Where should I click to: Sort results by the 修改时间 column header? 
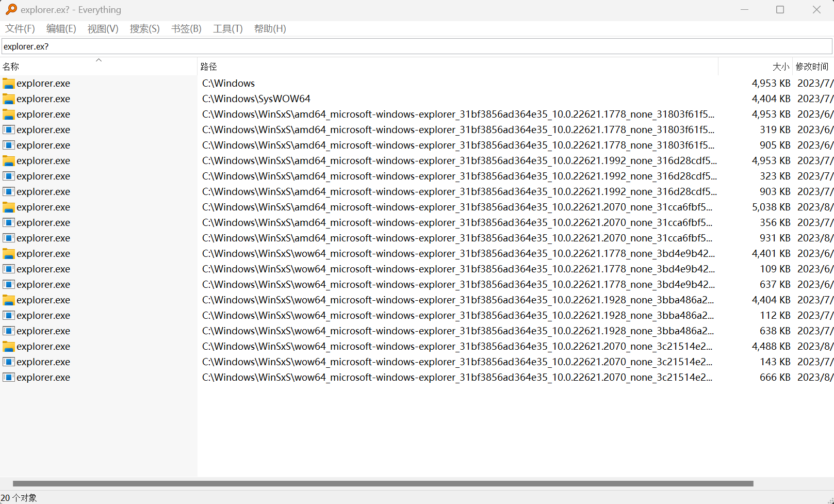[812, 67]
